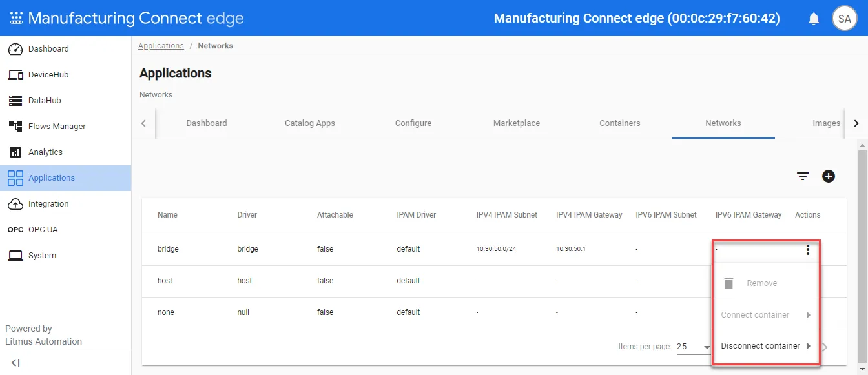The height and width of the screenshot is (375, 868).
Task: Click the vertical page scrollbar
Action: [862, 258]
